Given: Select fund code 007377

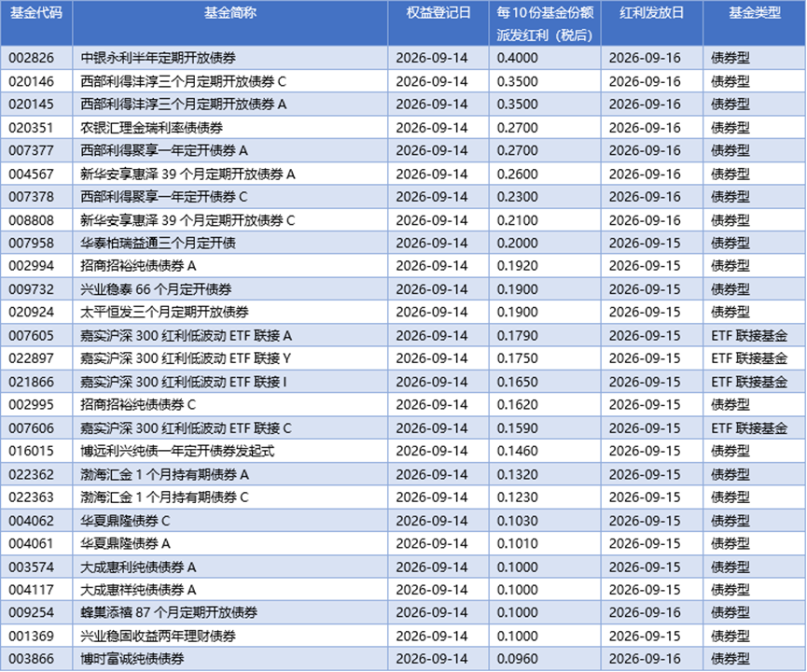Looking at the screenshot, I should [31, 150].
